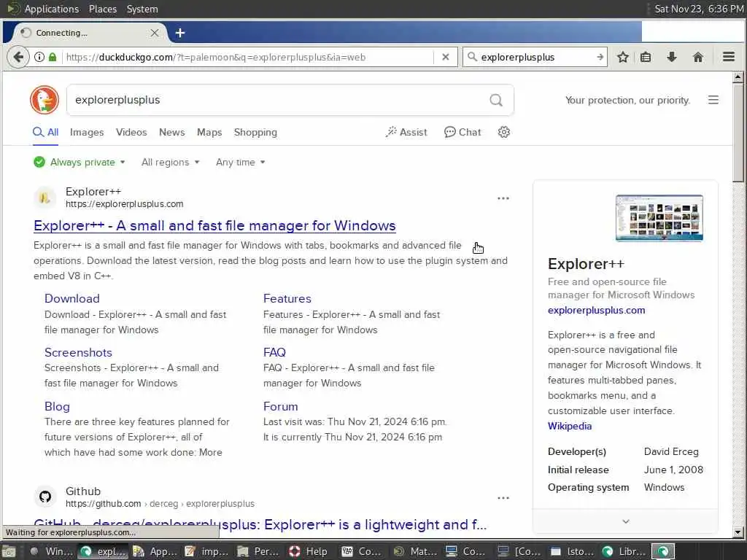The image size is (747, 560).
Task: Click the clock in the top panel
Action: tap(699, 9)
